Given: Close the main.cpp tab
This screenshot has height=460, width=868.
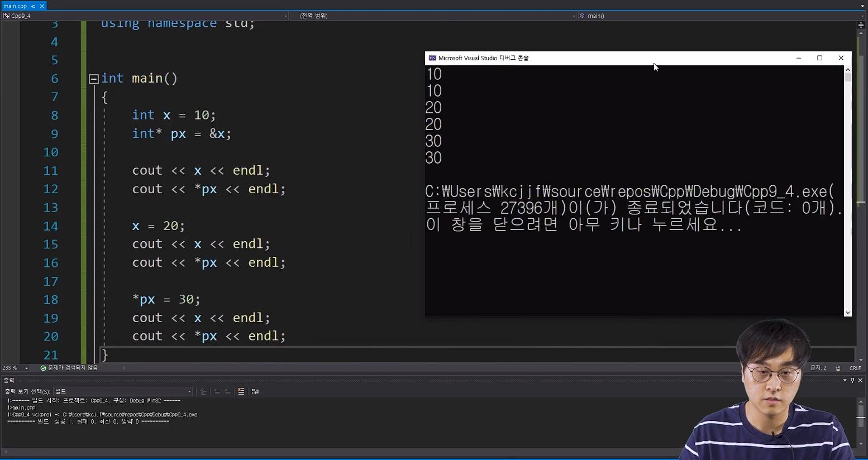Looking at the screenshot, I should click(42, 6).
